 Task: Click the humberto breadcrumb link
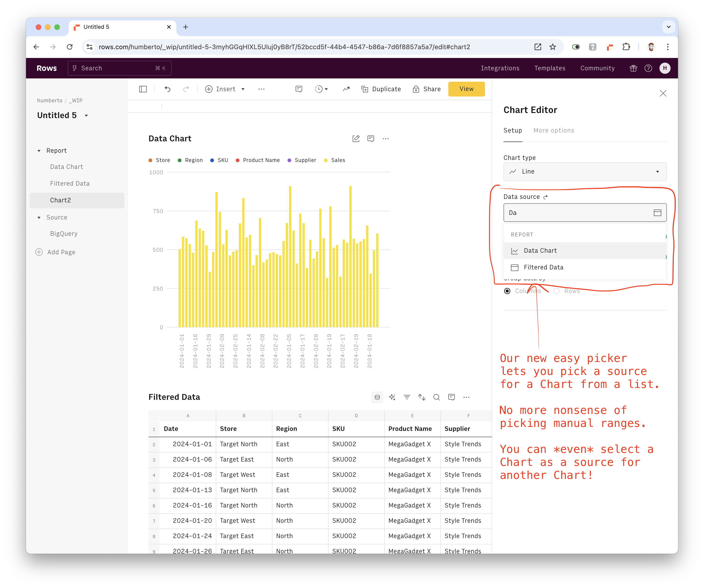tap(50, 100)
